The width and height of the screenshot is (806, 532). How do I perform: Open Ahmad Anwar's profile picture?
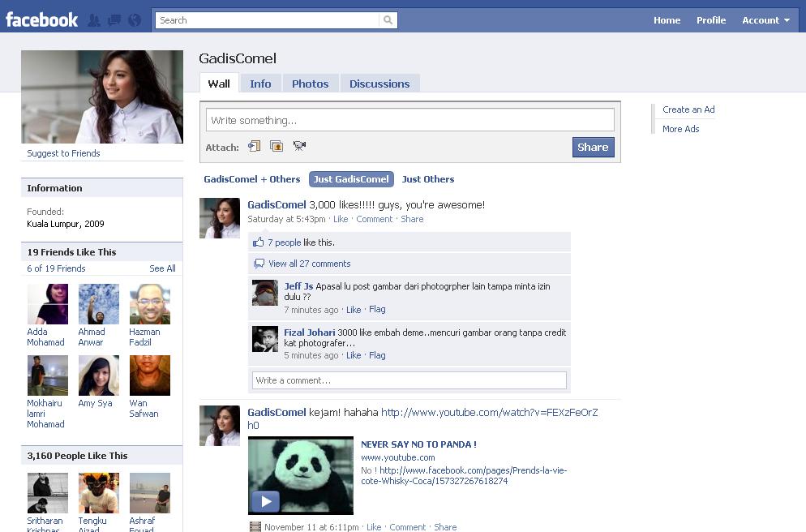(99, 304)
